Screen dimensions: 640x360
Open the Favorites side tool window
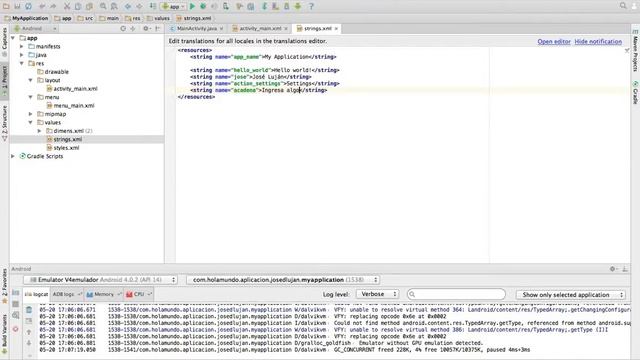tap(4, 286)
